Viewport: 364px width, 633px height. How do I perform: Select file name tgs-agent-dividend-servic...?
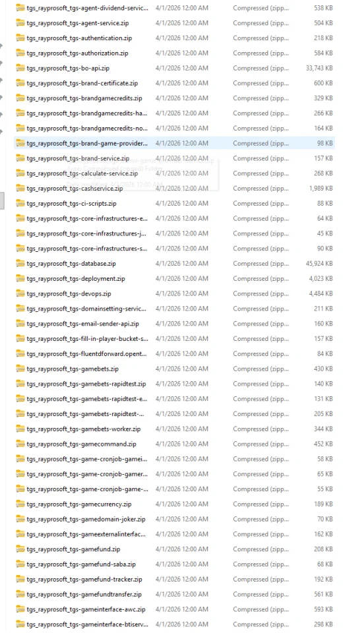coord(87,8)
